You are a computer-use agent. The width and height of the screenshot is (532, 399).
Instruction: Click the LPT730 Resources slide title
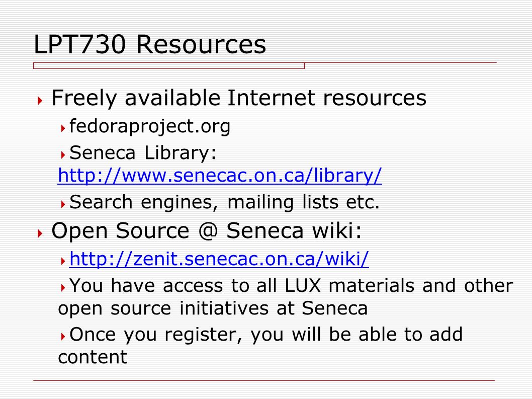point(150,44)
